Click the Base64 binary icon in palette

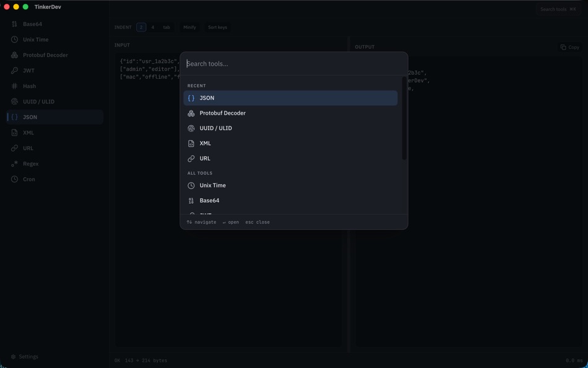[191, 201]
